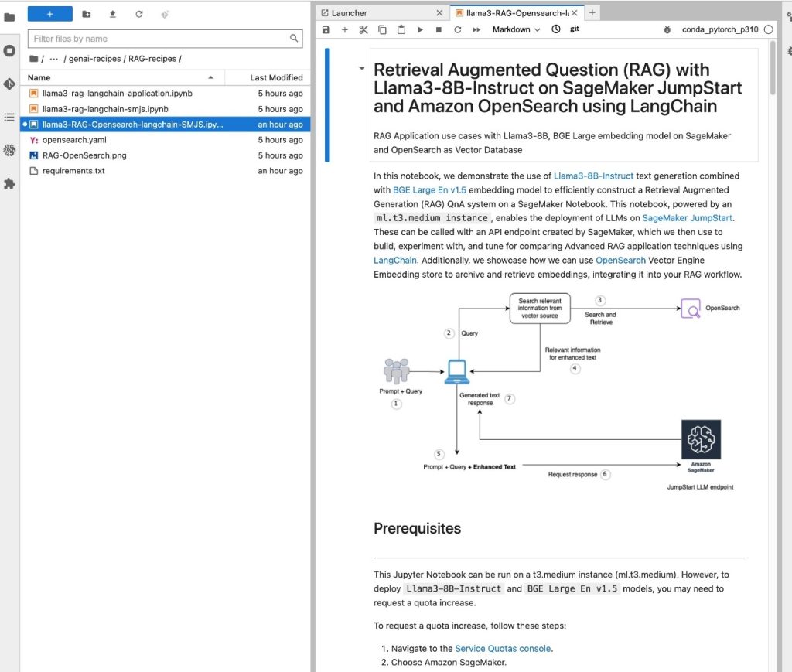Click the breadcrumb ellipsis to show parent folders
This screenshot has height=672, width=792.
[x=53, y=59]
